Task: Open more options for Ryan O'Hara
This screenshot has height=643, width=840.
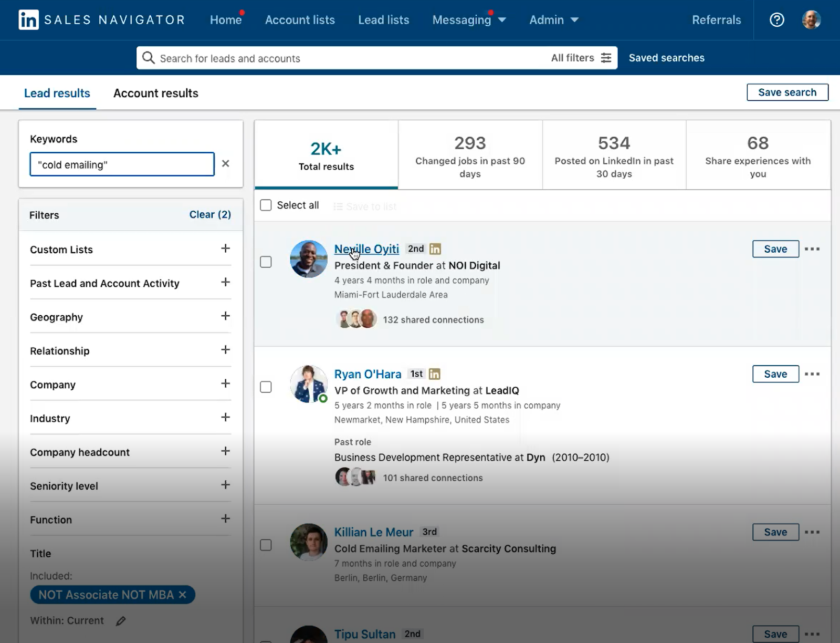Action: [812, 374]
